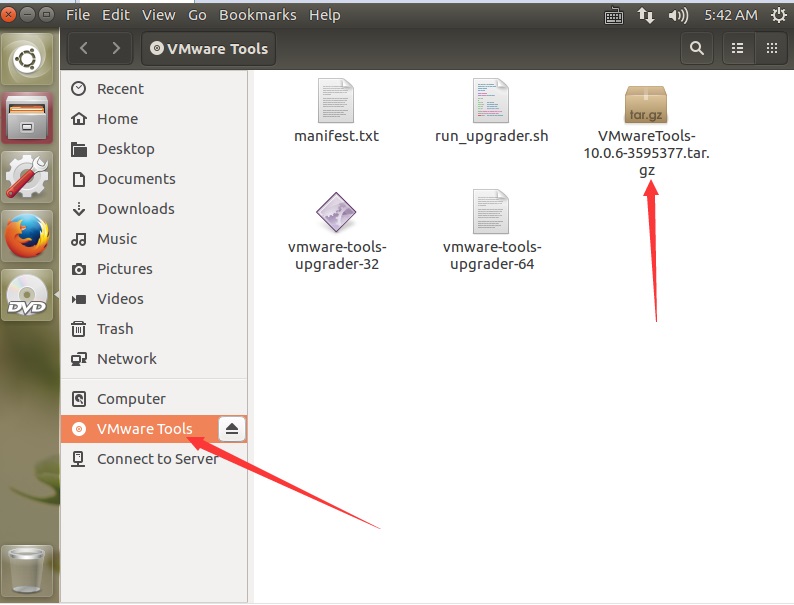The width and height of the screenshot is (794, 605).
Task: Open the VMwareTools tar.gz archive
Action: click(646, 104)
